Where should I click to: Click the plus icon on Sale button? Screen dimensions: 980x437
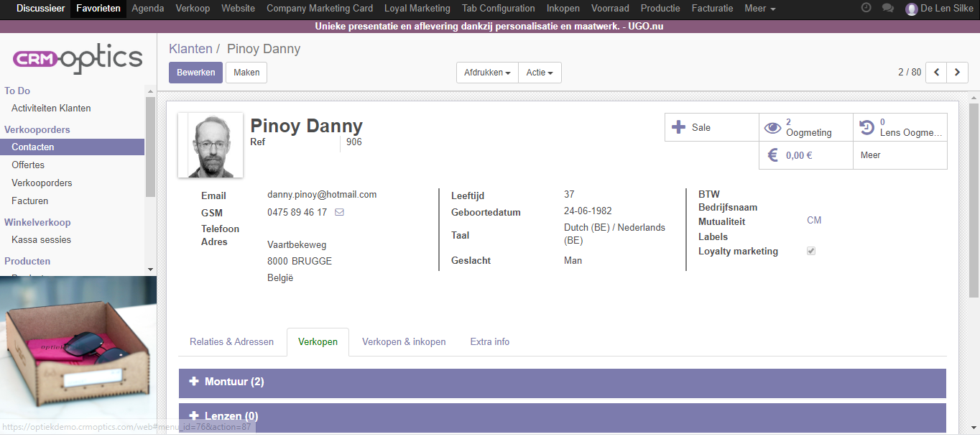pos(678,127)
